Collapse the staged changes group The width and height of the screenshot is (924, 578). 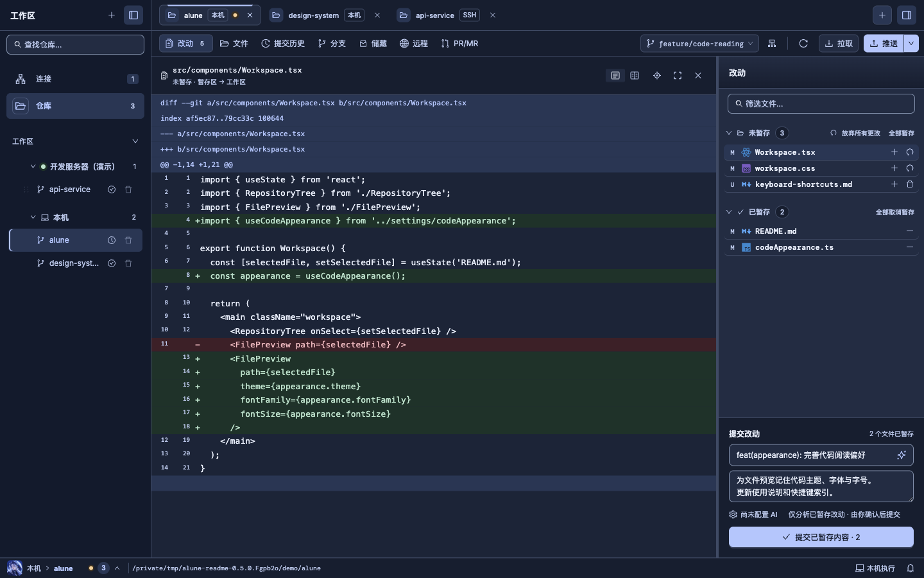(729, 212)
